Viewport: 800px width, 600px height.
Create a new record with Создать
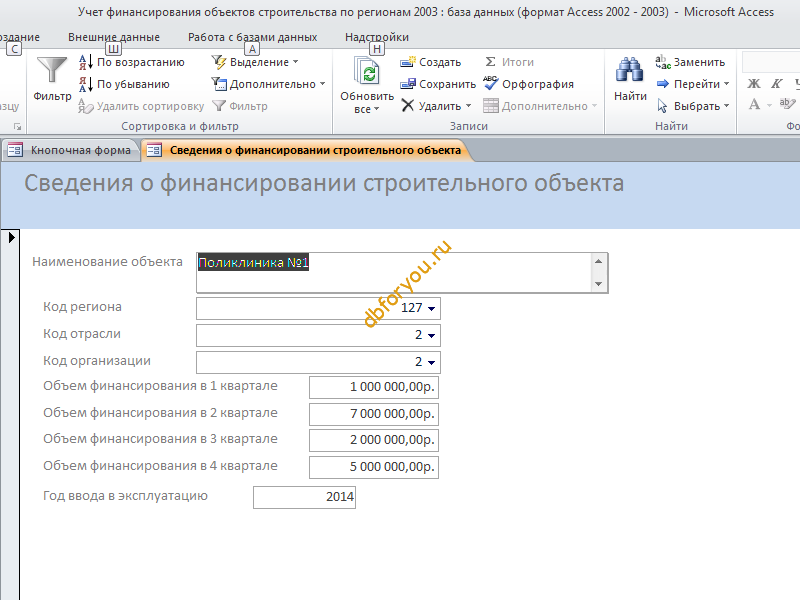coord(431,62)
